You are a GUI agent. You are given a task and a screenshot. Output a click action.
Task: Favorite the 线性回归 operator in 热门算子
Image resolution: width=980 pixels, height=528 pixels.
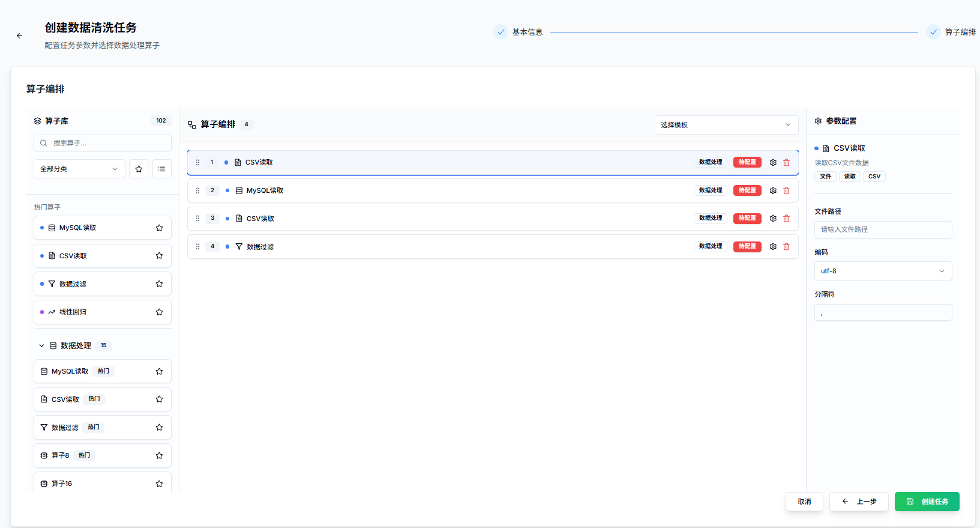(159, 312)
